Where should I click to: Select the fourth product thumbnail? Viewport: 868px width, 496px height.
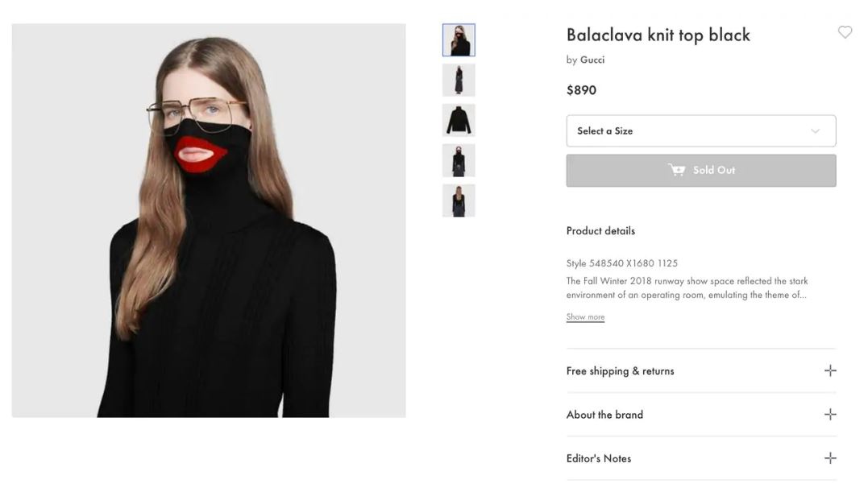click(459, 160)
